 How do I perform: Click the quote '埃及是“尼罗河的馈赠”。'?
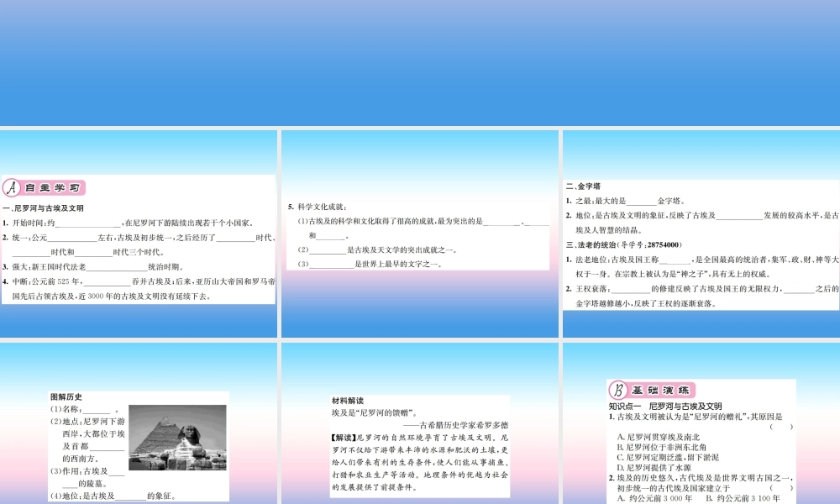tap(375, 413)
